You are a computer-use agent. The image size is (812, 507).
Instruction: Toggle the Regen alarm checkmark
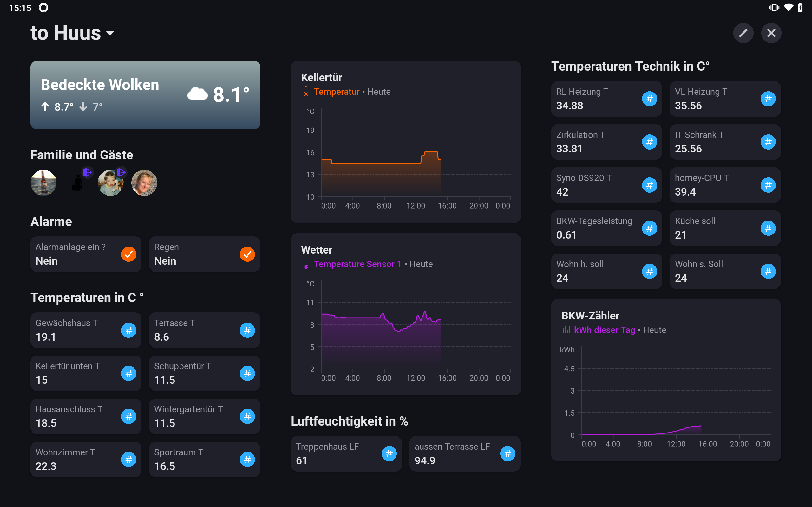247,254
